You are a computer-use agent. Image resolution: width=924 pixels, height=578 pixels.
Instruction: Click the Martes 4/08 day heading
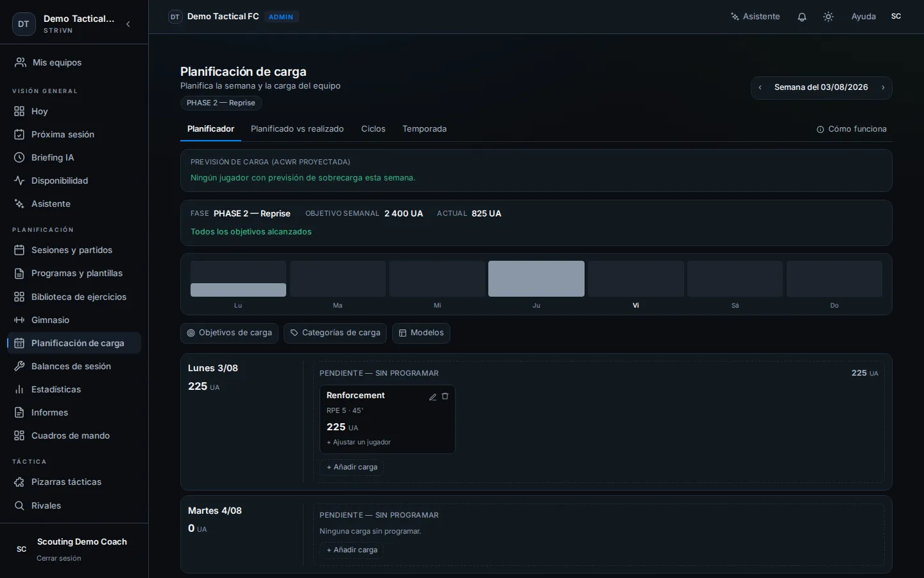pos(215,511)
